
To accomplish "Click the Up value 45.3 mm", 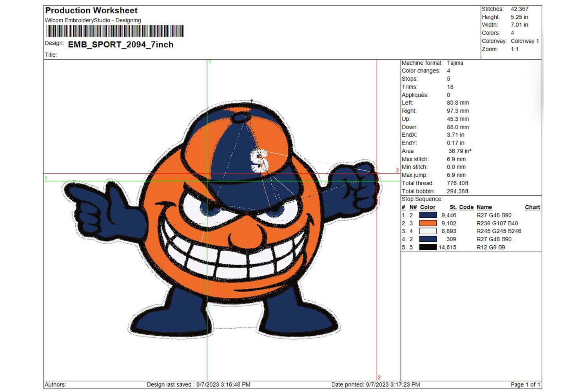I will click(458, 119).
